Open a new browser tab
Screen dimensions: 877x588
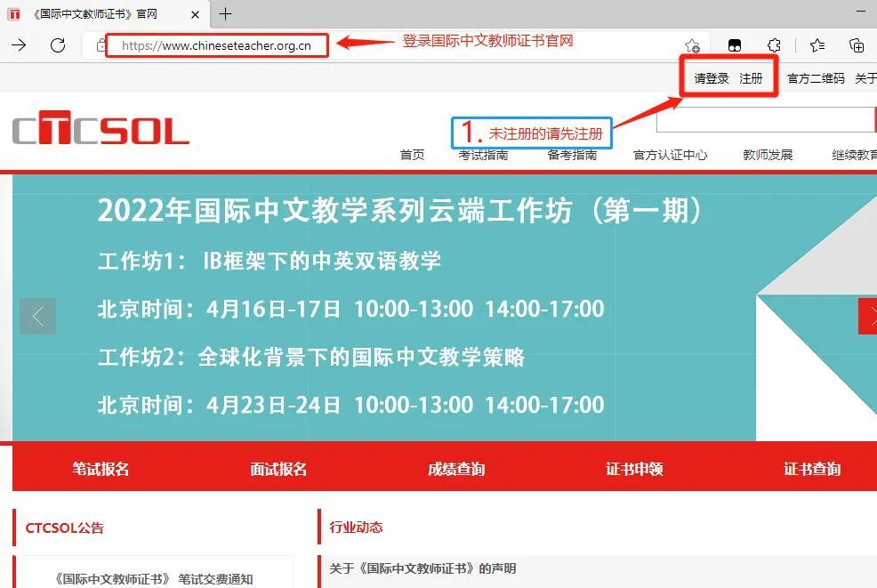tap(226, 14)
